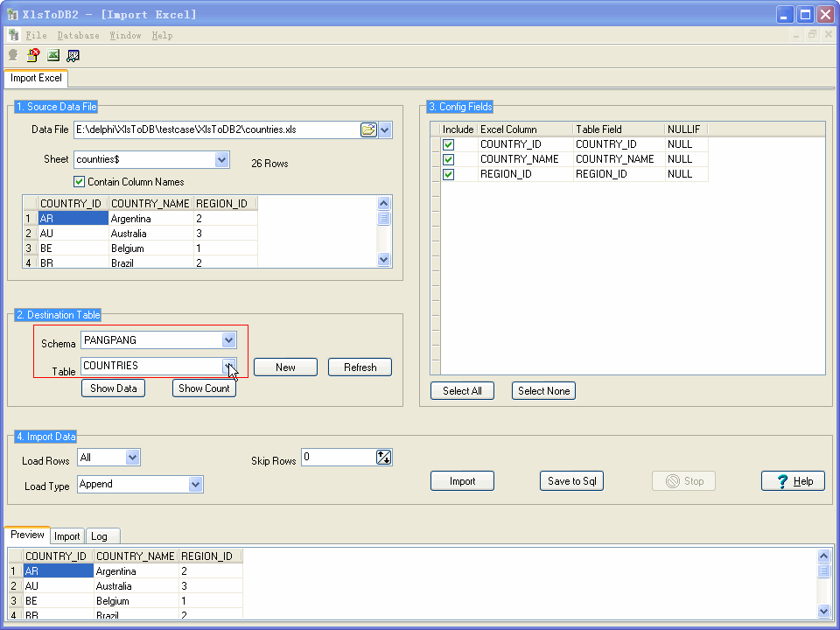Click the Select All button
Image resolution: width=840 pixels, height=630 pixels.
(462, 391)
